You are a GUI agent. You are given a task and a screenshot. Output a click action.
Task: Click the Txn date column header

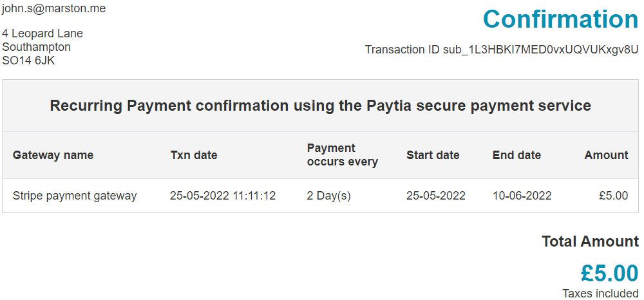click(194, 155)
